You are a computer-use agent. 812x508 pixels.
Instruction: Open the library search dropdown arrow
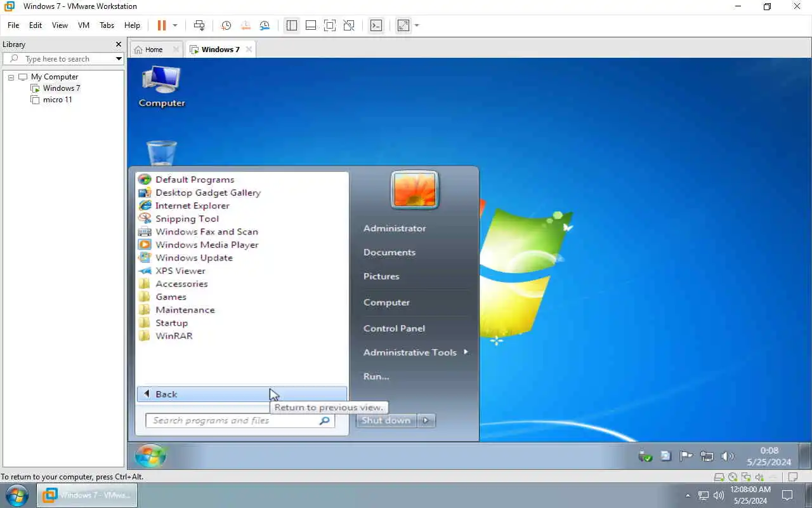119,58
